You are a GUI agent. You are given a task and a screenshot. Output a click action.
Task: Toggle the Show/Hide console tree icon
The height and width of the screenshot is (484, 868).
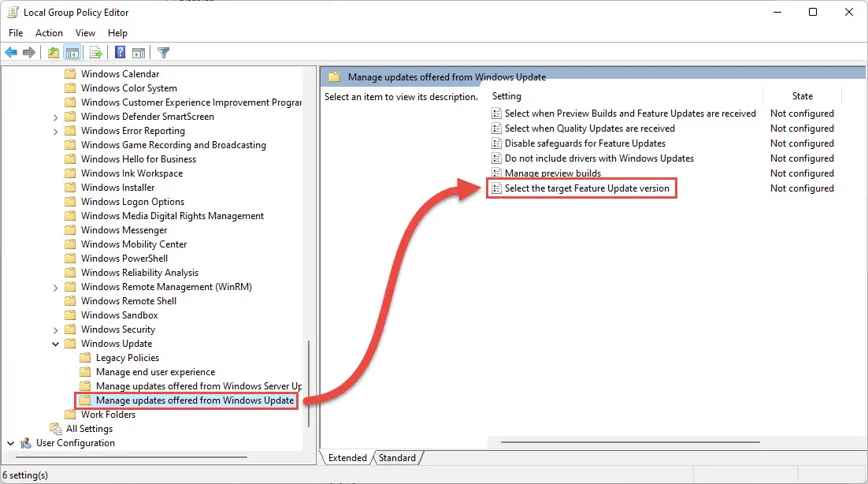[x=72, y=53]
